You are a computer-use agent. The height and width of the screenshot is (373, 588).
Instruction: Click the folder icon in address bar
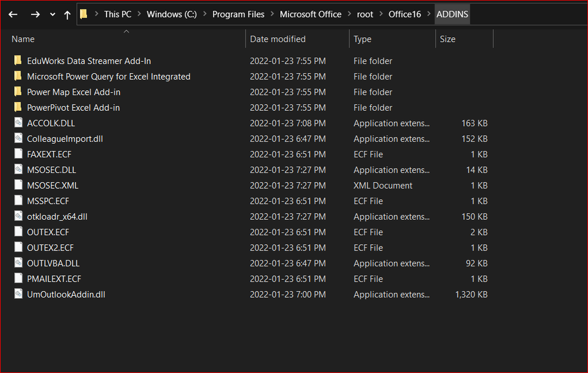click(x=84, y=14)
